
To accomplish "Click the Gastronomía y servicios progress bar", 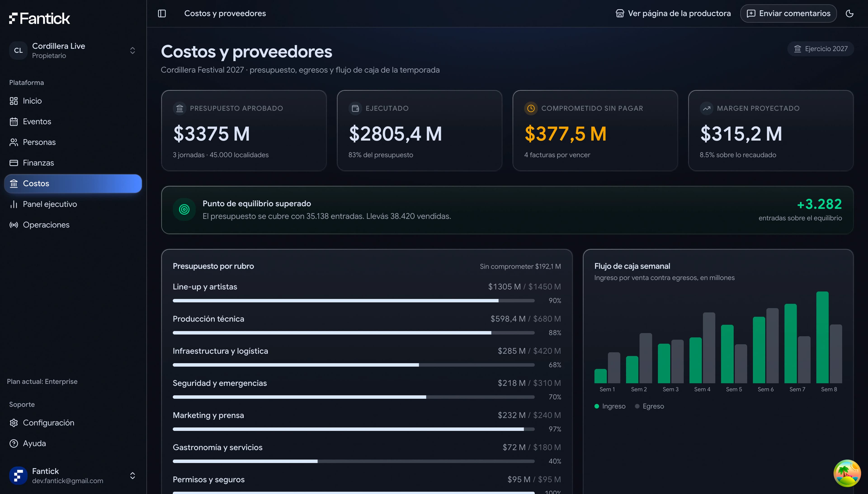I will point(354,461).
